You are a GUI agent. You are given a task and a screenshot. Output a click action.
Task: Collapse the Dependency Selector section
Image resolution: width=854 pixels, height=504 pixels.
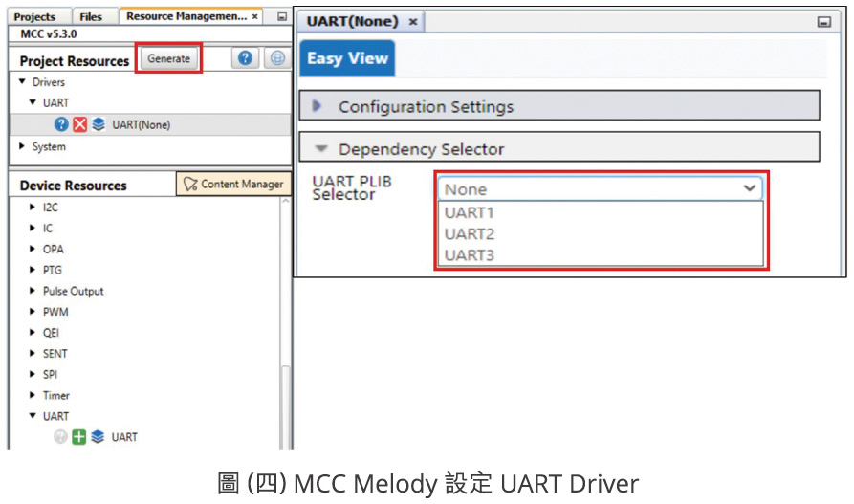(320, 149)
